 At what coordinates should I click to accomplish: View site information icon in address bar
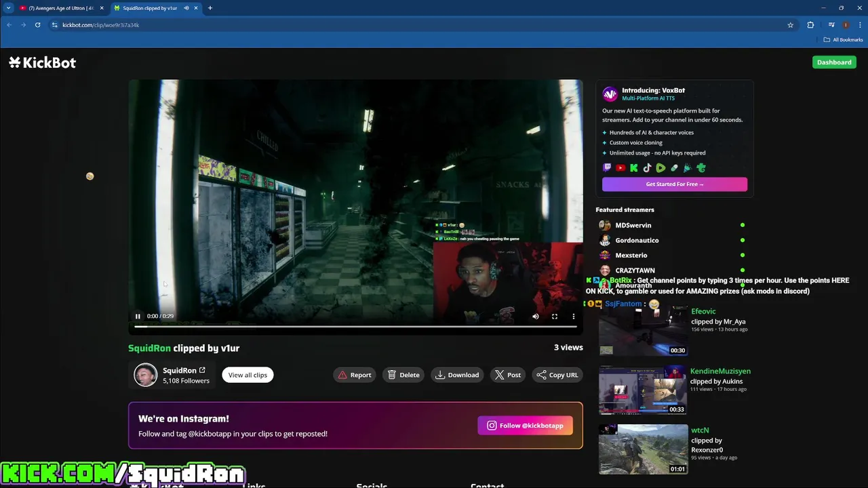[54, 25]
